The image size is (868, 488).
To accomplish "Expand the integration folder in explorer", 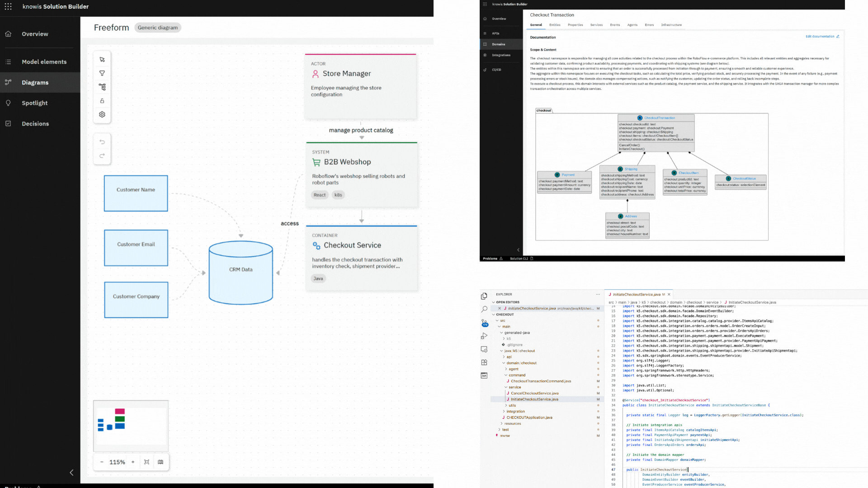I will tap(515, 412).
